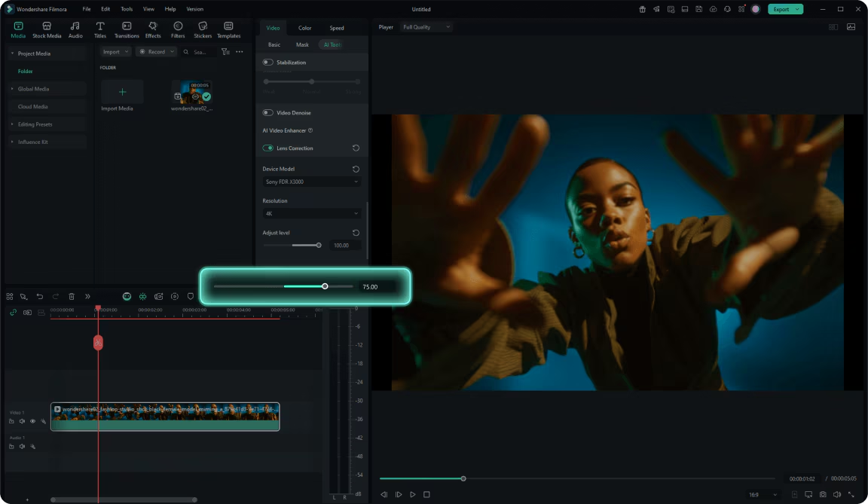Open the Resolution 4K dropdown
The width and height of the screenshot is (868, 504).
coord(312,213)
